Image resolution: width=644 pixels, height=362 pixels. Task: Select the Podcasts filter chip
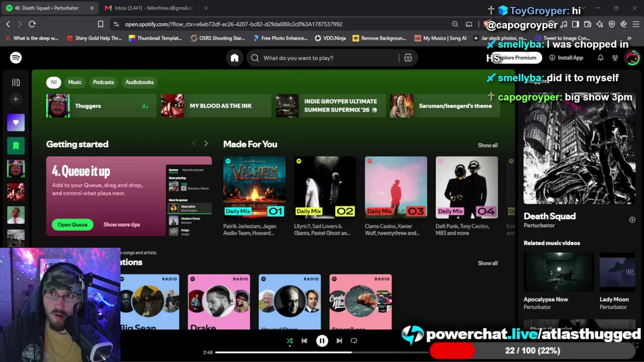click(x=104, y=82)
